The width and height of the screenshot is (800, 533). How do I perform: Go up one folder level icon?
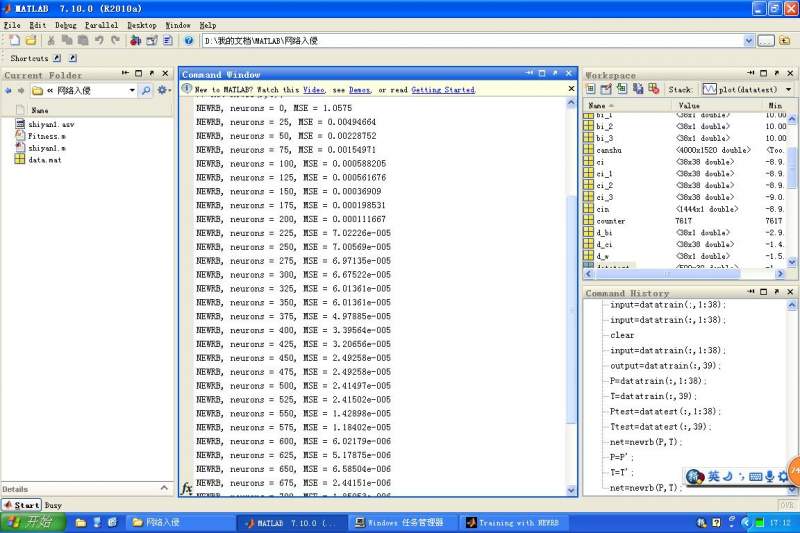pos(785,41)
